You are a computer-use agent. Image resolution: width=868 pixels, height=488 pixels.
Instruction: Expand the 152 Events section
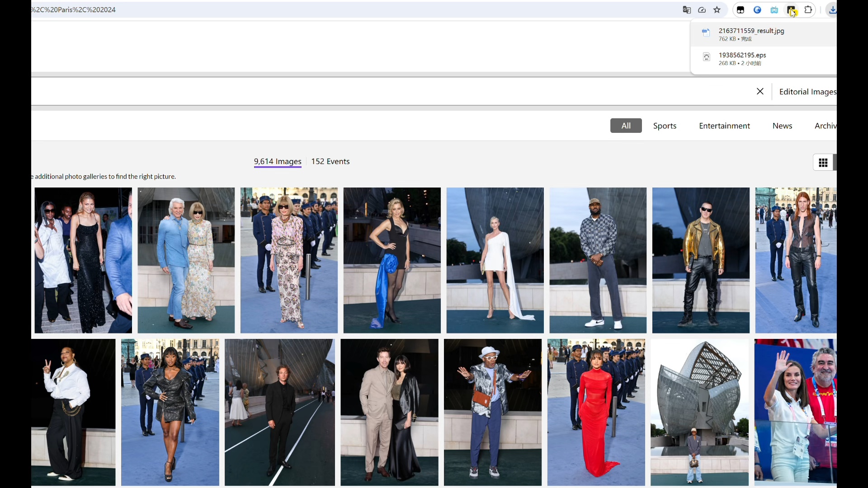click(331, 161)
